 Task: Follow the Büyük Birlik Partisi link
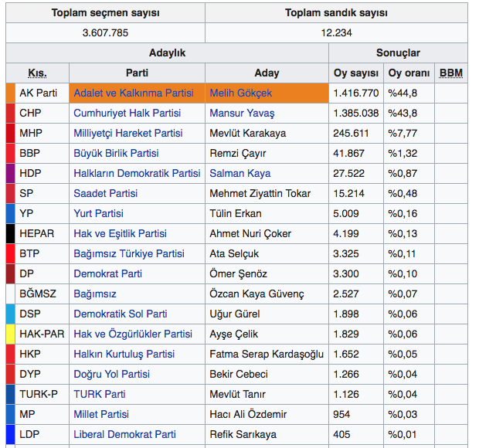tap(116, 153)
